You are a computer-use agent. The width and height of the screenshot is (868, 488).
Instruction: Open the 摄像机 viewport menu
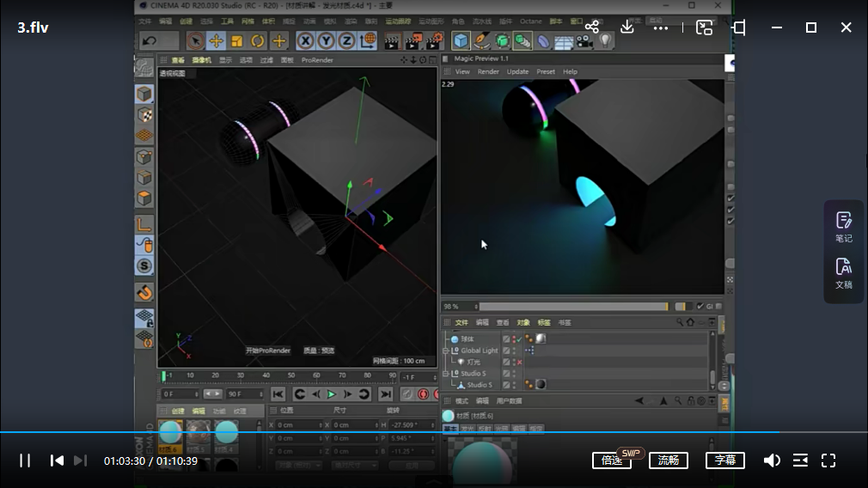201,60
